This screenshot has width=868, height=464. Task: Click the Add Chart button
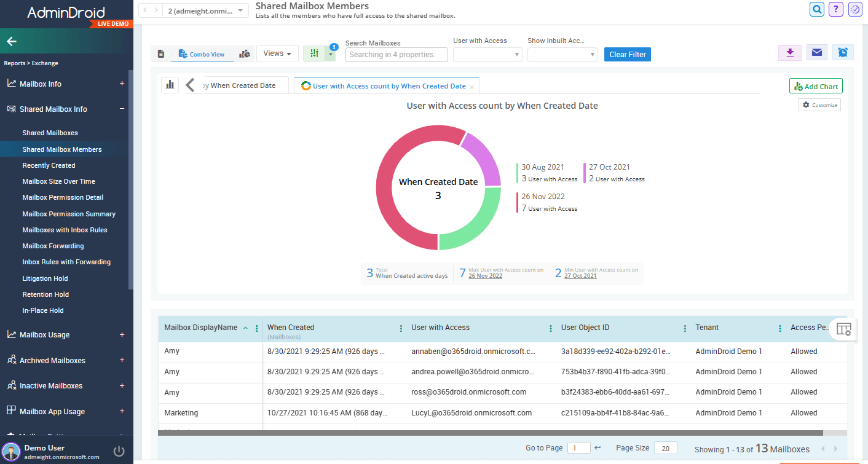coord(816,86)
